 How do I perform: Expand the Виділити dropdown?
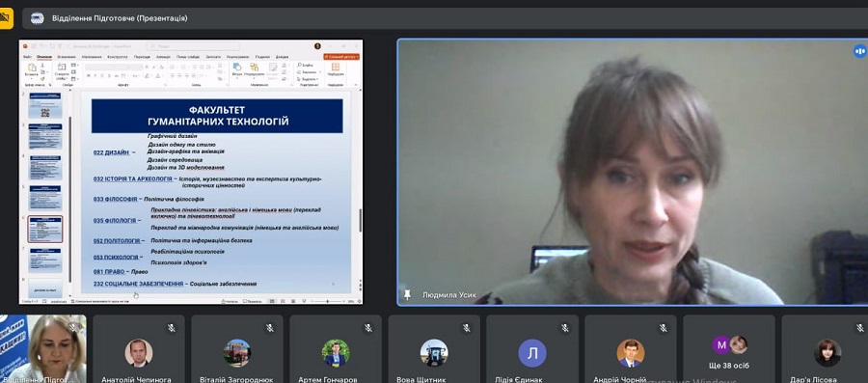[309, 79]
